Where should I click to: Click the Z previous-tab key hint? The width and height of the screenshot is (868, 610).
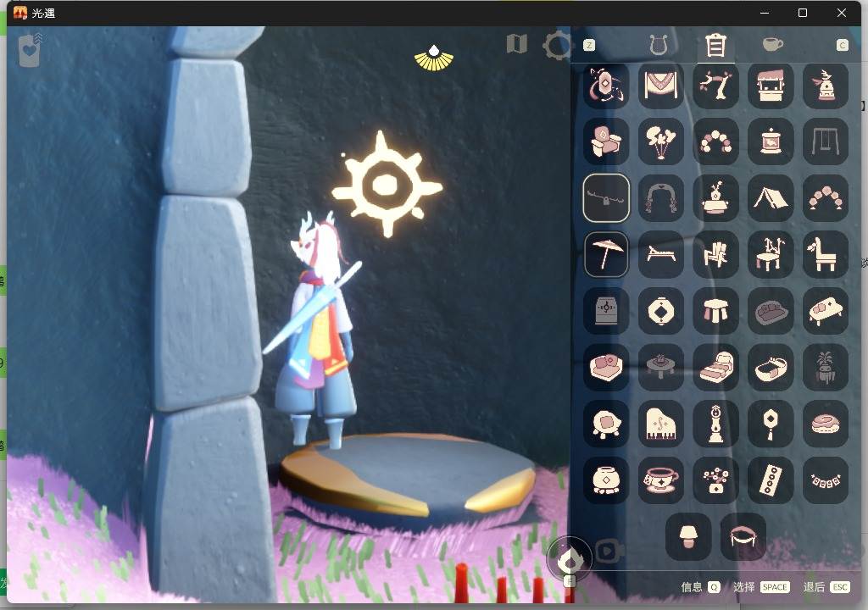tap(589, 46)
